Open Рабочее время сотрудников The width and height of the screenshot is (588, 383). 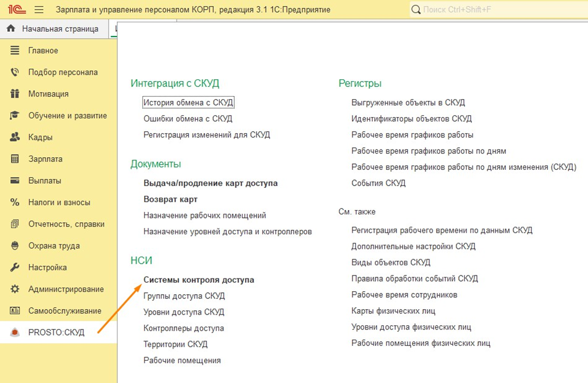pyautogui.click(x=404, y=295)
